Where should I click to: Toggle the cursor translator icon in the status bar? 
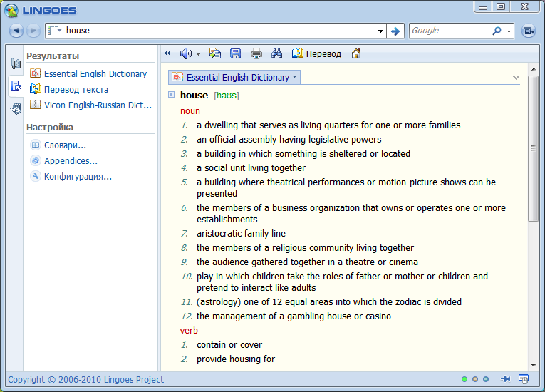click(x=524, y=379)
